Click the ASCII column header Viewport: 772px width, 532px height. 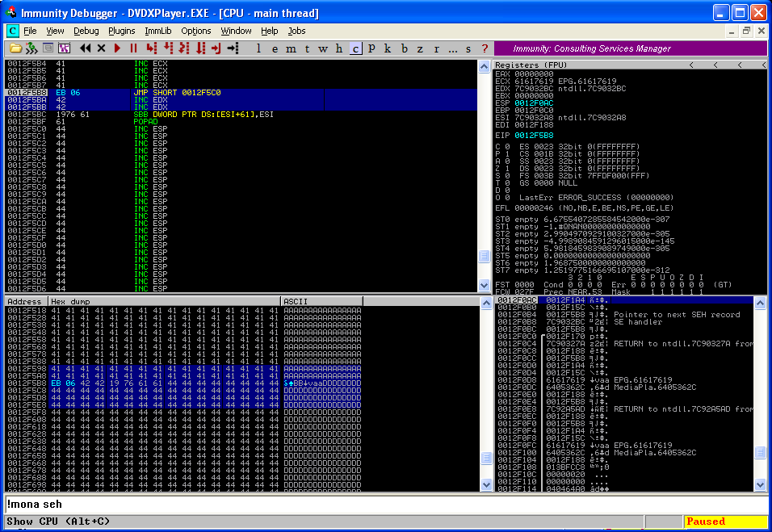(322, 301)
